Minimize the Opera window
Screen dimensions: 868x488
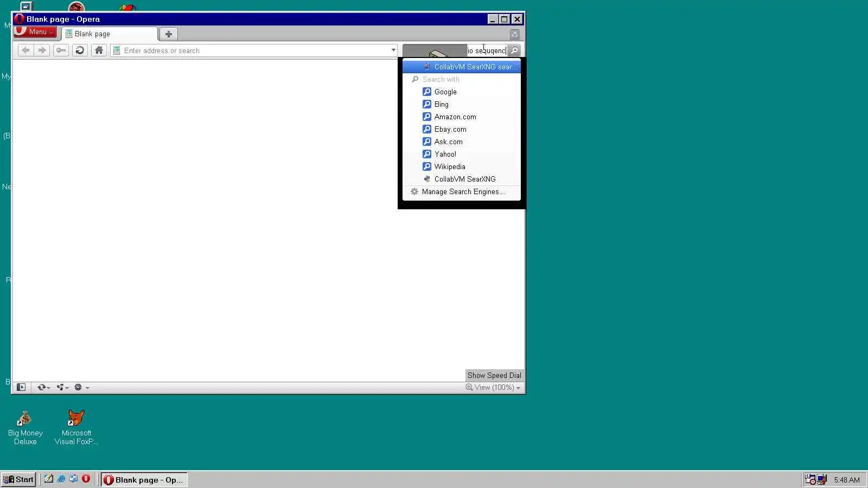(x=493, y=19)
